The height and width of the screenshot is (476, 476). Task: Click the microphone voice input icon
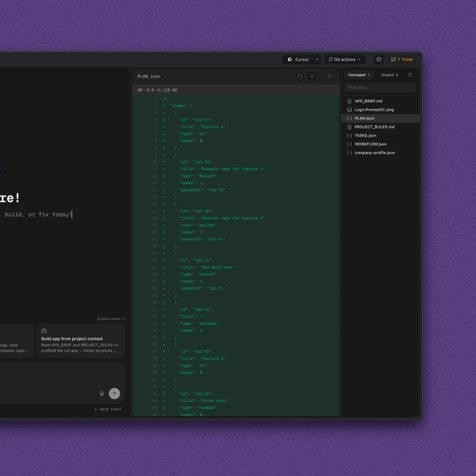(102, 394)
